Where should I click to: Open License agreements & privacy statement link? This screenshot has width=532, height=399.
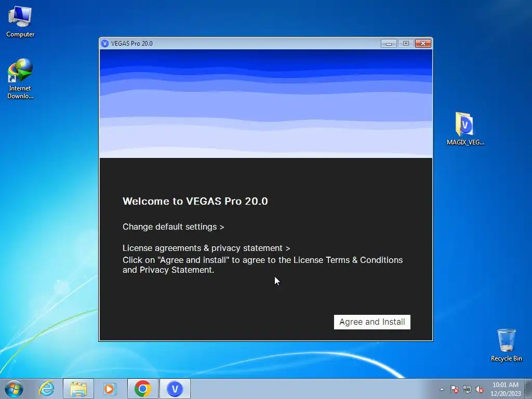pos(206,248)
